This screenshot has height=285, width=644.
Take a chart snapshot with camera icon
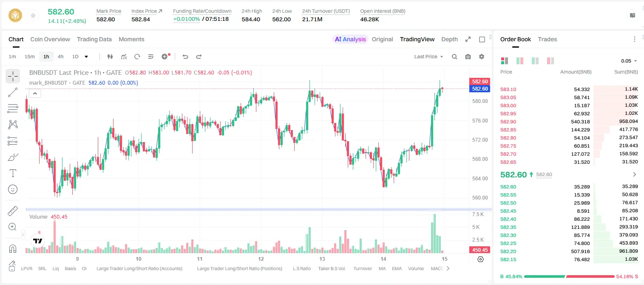[x=468, y=57]
